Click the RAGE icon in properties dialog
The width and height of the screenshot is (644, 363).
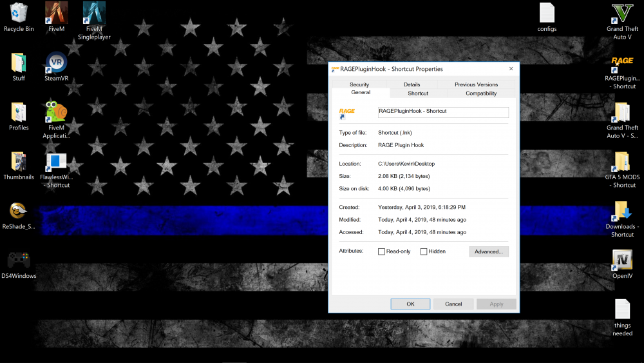(346, 113)
